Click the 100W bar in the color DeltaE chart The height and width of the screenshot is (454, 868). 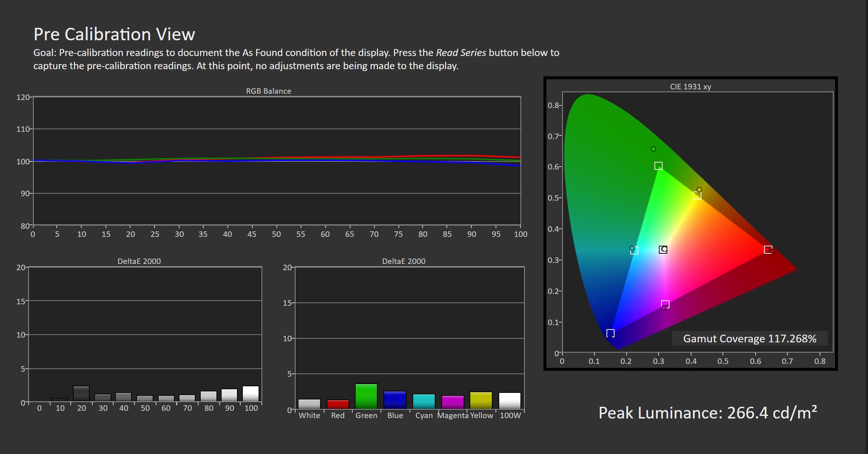[510, 401]
